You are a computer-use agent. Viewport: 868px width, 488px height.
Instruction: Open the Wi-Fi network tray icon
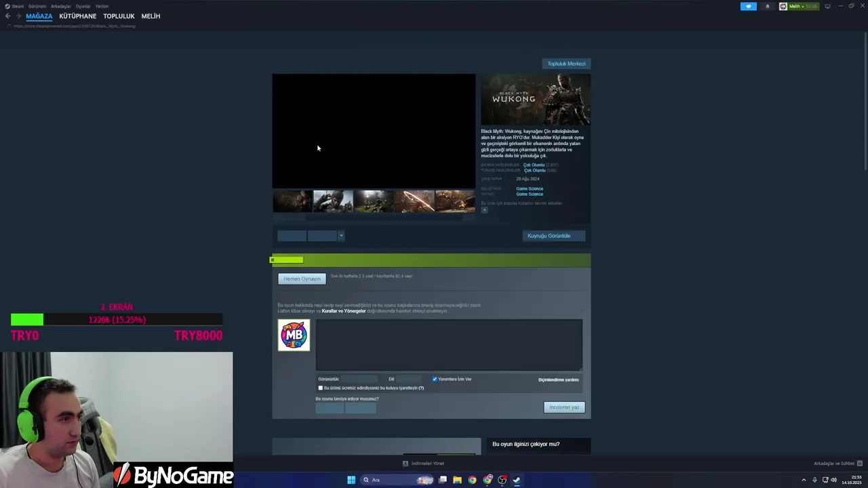pos(824,480)
